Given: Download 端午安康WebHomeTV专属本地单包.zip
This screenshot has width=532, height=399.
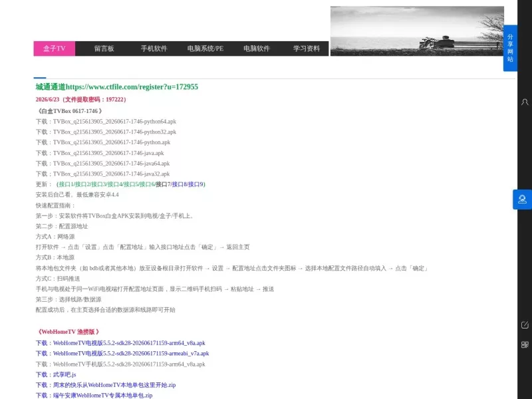Looking at the screenshot, I should tap(103, 396).
